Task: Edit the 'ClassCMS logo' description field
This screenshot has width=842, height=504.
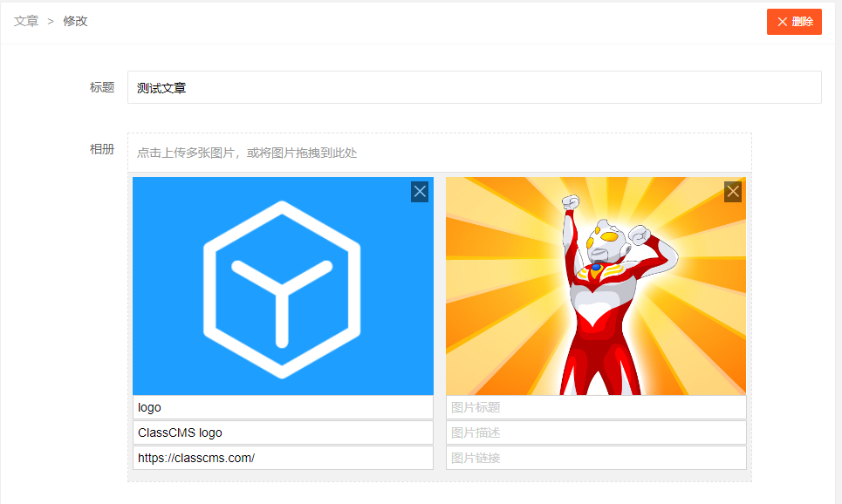Action: 283,432
